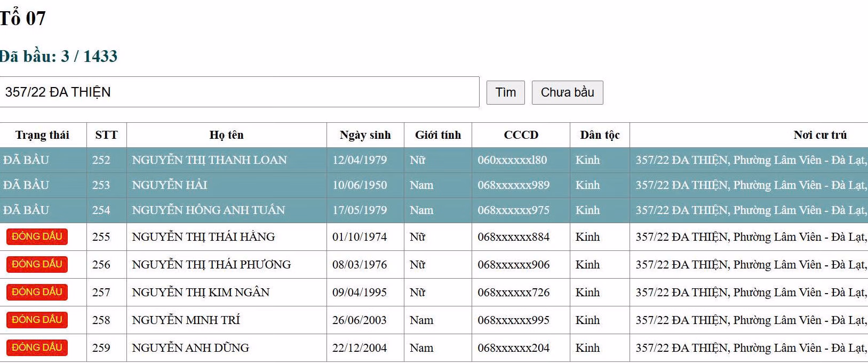Click ĐÓNG DẤU for Nguyễn Minh Trí
The height and width of the screenshot is (363, 868).
tap(37, 320)
